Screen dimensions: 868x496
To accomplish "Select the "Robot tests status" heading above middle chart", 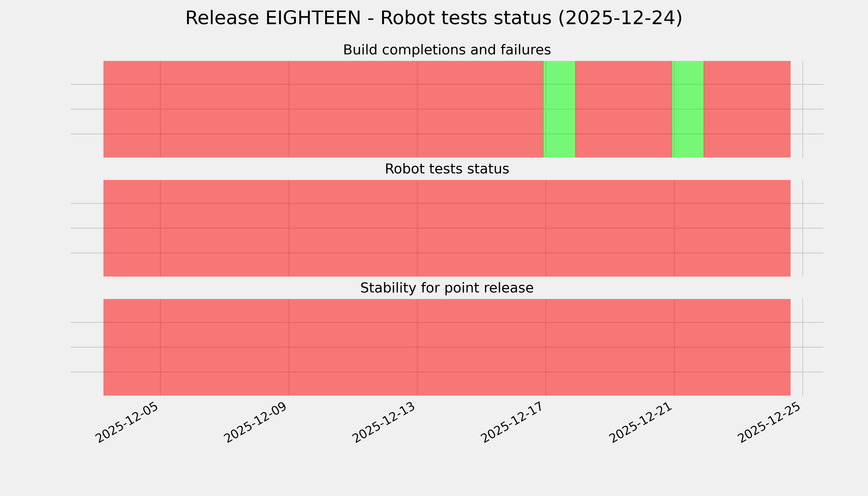I will pyautogui.click(x=447, y=169).
